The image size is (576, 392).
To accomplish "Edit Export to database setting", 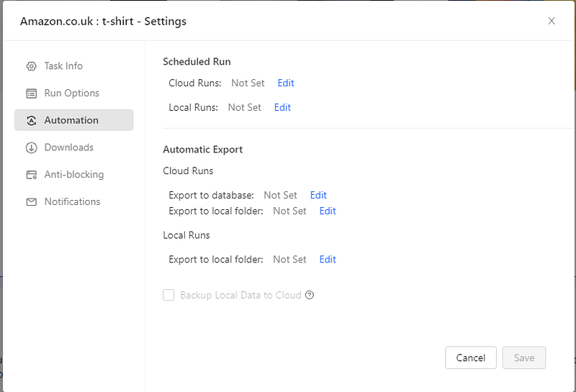I will point(318,195).
